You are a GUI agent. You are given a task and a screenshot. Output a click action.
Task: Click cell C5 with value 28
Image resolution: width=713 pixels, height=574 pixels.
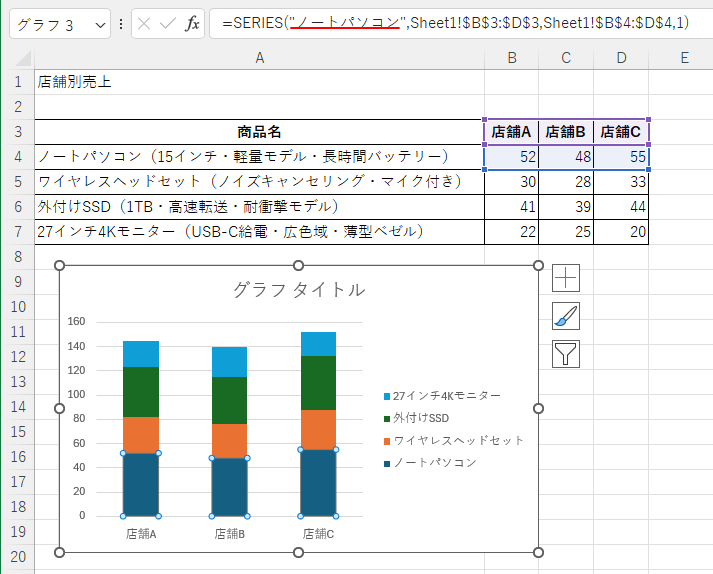[x=566, y=182]
